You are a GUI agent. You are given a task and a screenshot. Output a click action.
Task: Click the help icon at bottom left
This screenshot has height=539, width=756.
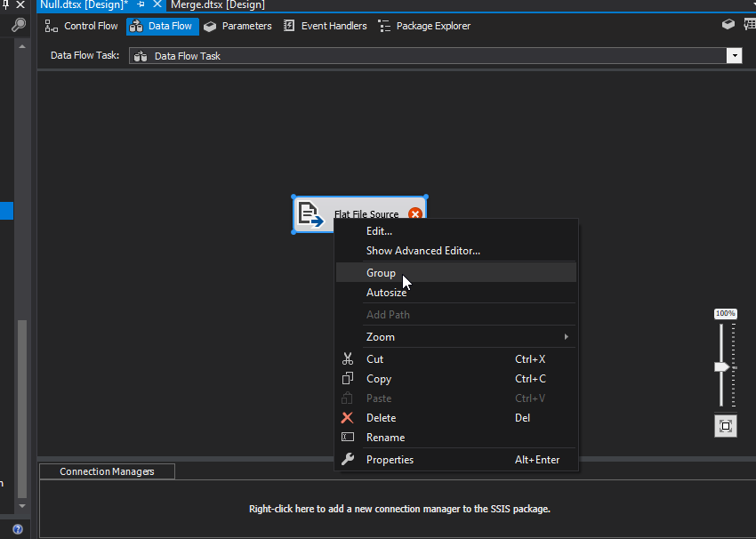coord(17,528)
